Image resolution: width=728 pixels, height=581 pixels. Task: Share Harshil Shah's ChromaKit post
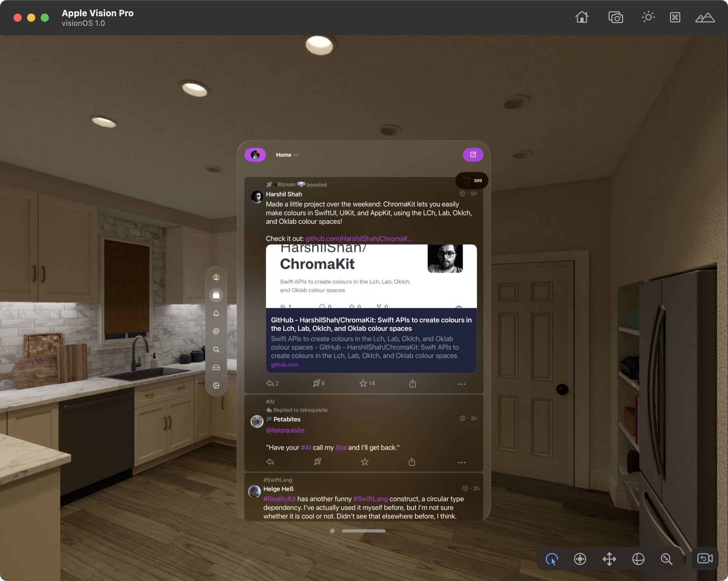(412, 383)
